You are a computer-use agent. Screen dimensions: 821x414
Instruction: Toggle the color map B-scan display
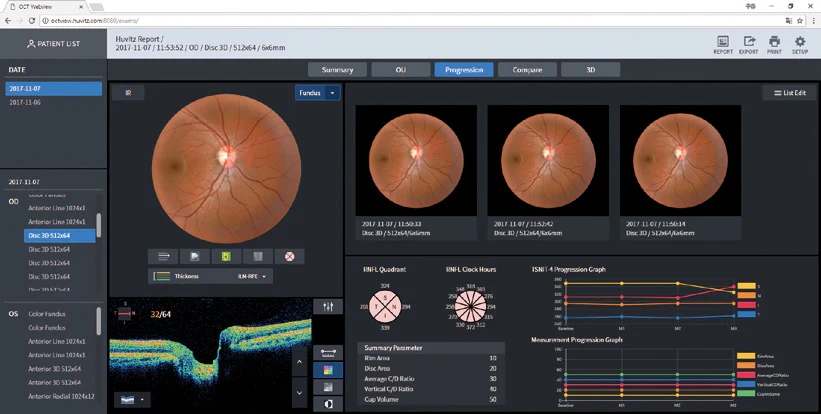click(328, 370)
